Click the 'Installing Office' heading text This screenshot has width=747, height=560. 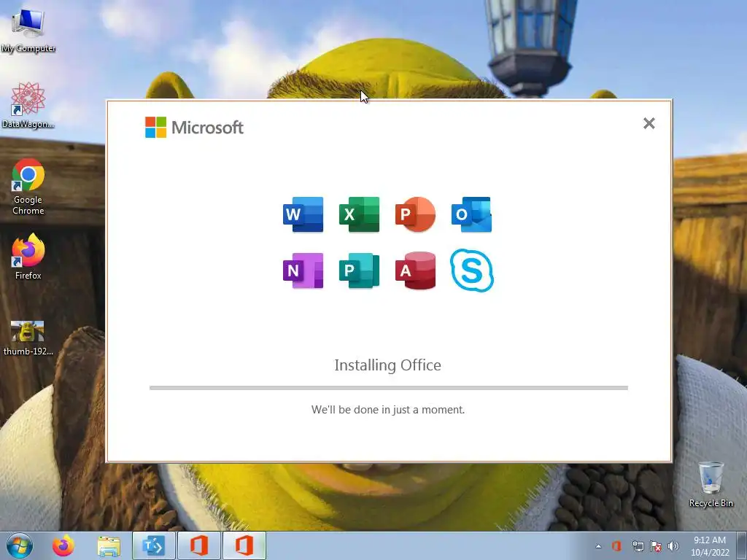coord(388,365)
